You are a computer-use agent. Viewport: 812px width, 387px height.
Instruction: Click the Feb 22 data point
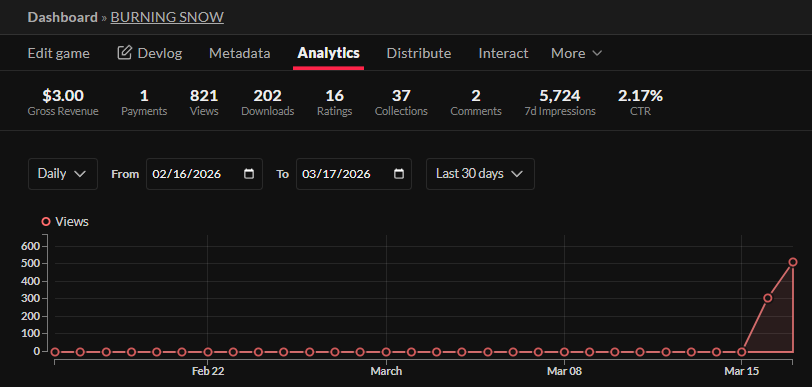(x=208, y=352)
